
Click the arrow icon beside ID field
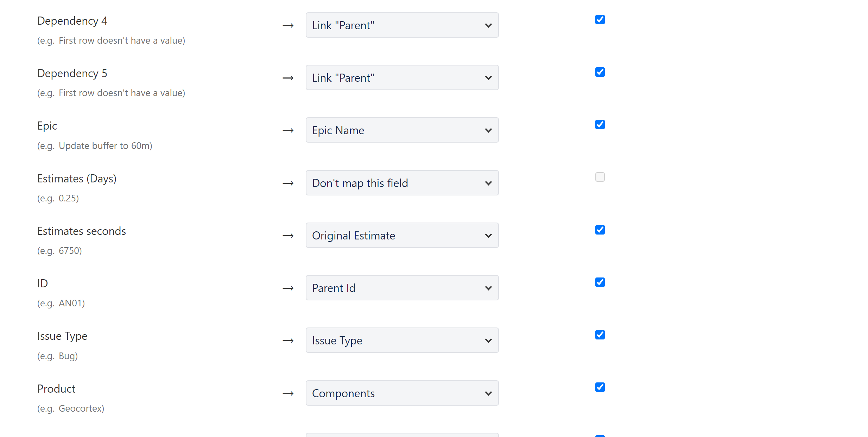point(288,288)
